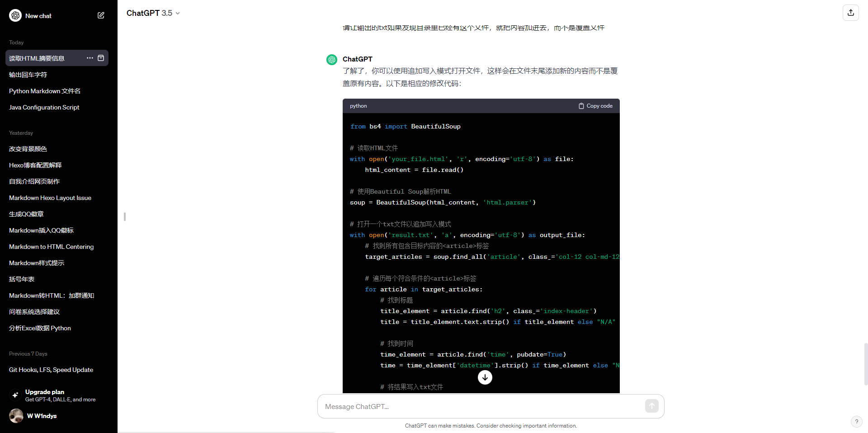
Task: Click the '# 读取HTML文件' code comment
Action: tap(374, 148)
